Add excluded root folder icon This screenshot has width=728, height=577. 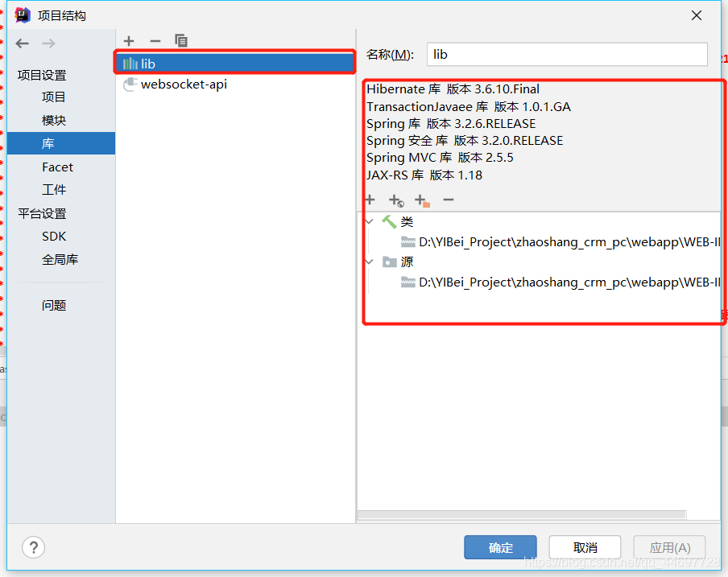pos(423,201)
